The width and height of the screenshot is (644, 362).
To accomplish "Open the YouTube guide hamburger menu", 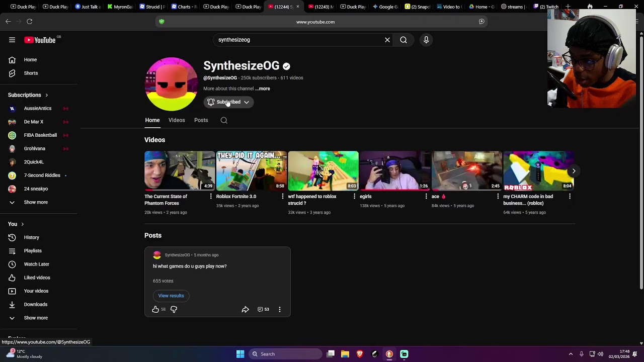I will pyautogui.click(x=12, y=40).
